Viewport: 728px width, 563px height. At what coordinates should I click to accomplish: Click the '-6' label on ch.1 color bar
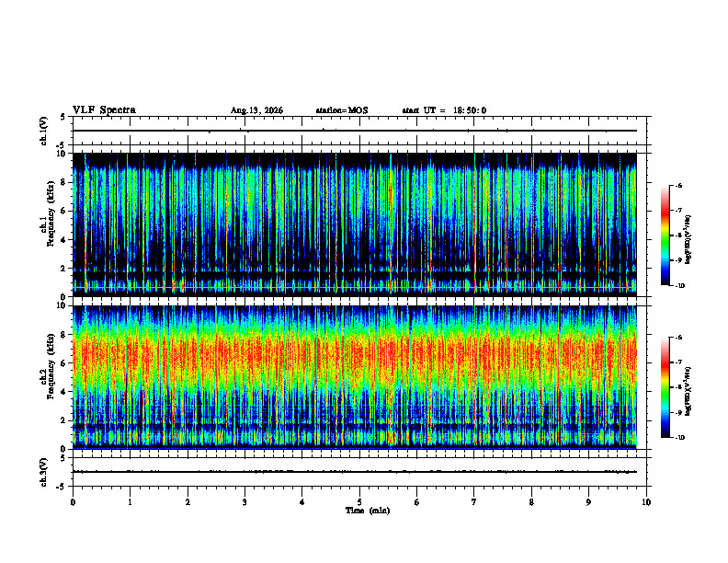click(678, 185)
